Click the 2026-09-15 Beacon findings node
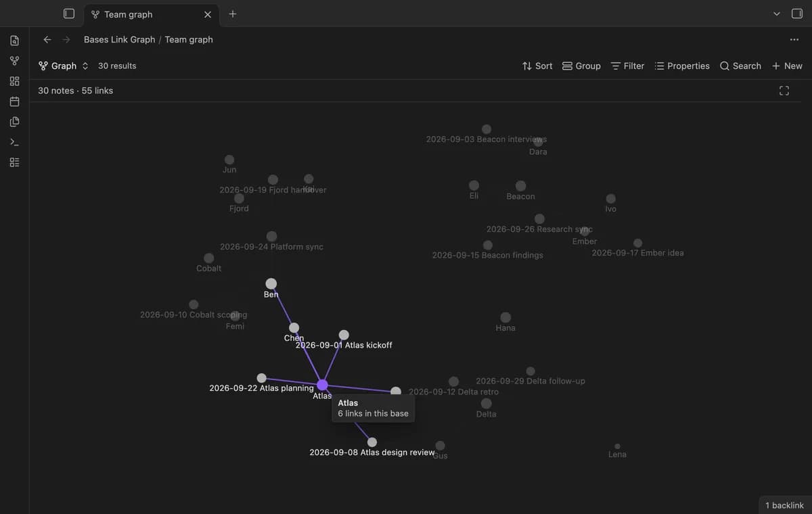Image resolution: width=812 pixels, height=514 pixels. [x=488, y=245]
